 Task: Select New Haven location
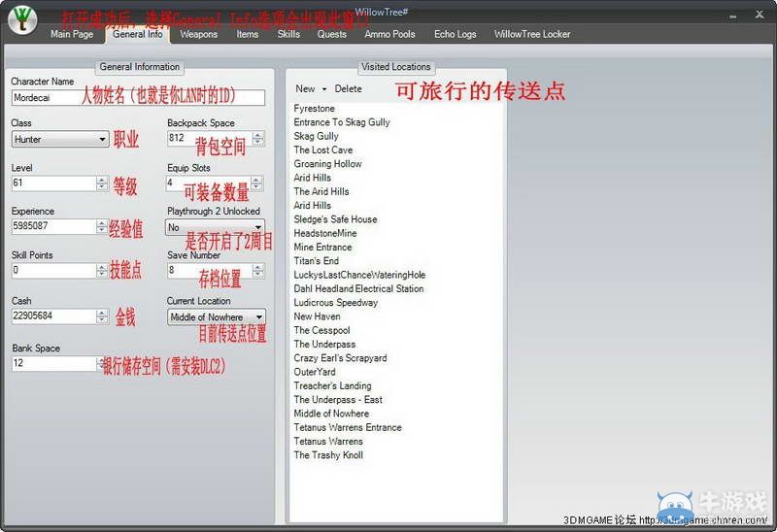click(x=318, y=316)
